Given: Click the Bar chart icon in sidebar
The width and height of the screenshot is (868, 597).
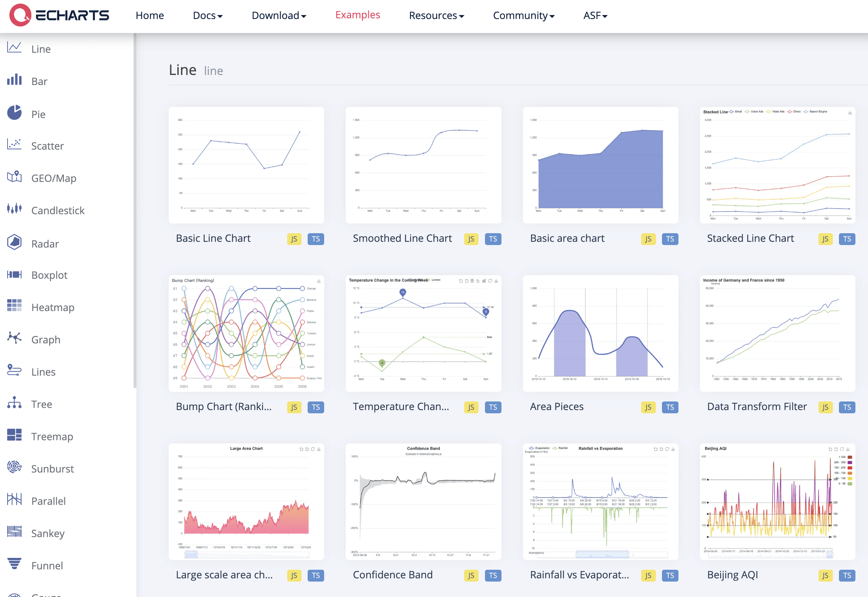Looking at the screenshot, I should (14, 80).
